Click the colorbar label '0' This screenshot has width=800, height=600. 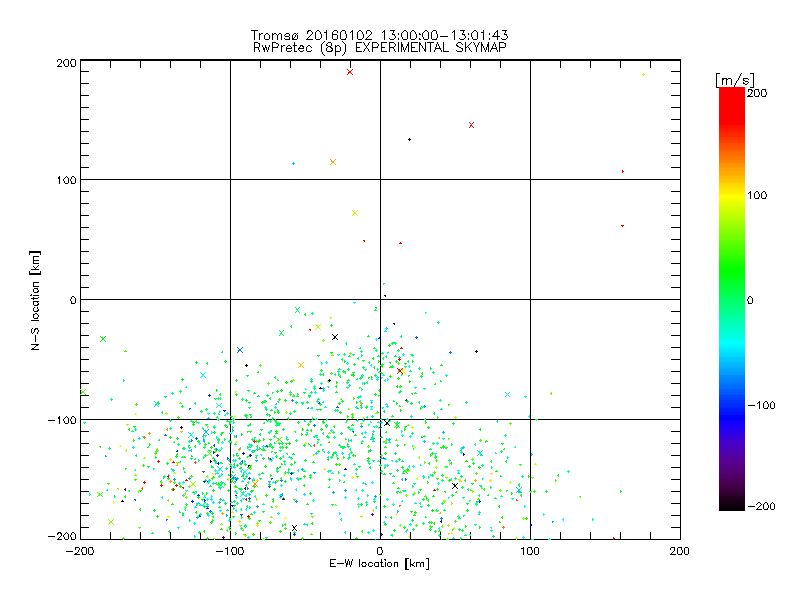click(x=750, y=300)
